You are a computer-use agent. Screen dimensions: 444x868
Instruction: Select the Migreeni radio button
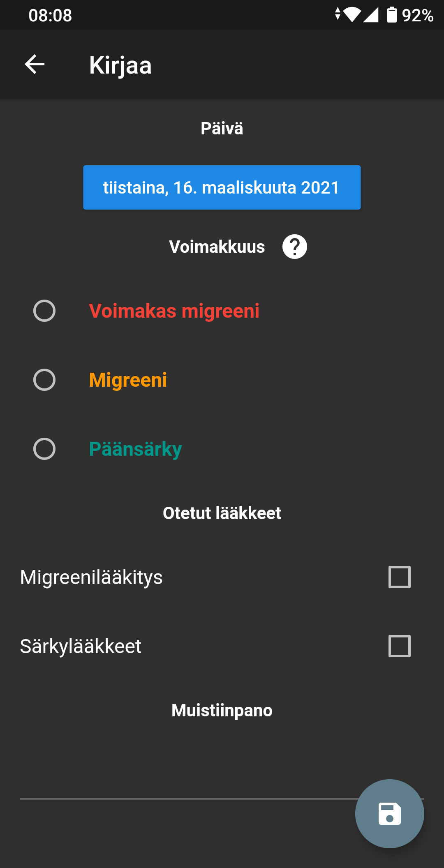[44, 380]
